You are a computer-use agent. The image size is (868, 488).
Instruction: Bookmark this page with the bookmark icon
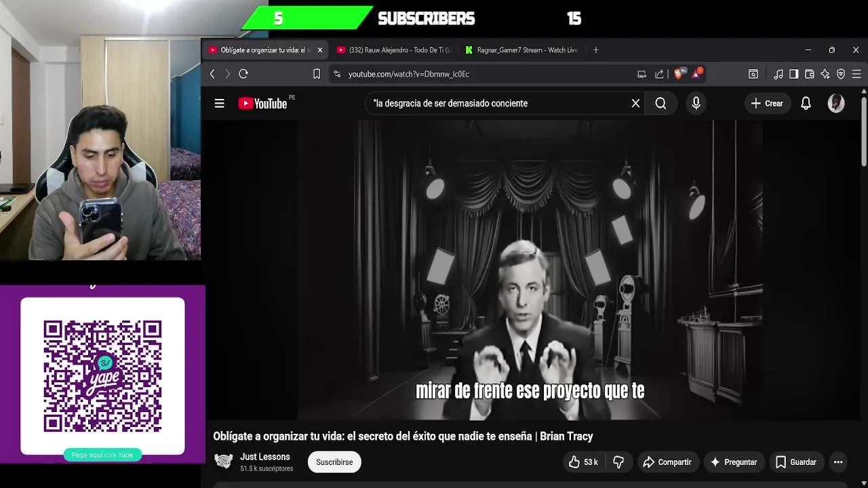click(x=317, y=74)
